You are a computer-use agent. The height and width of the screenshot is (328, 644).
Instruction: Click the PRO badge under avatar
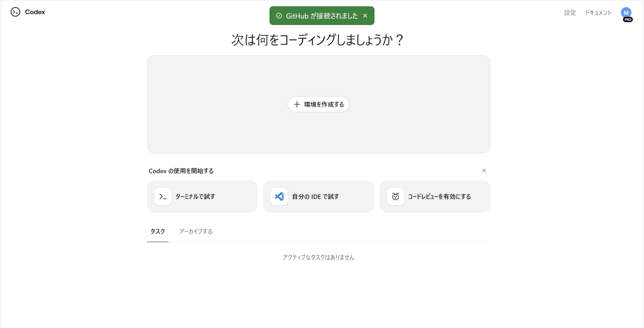click(628, 20)
